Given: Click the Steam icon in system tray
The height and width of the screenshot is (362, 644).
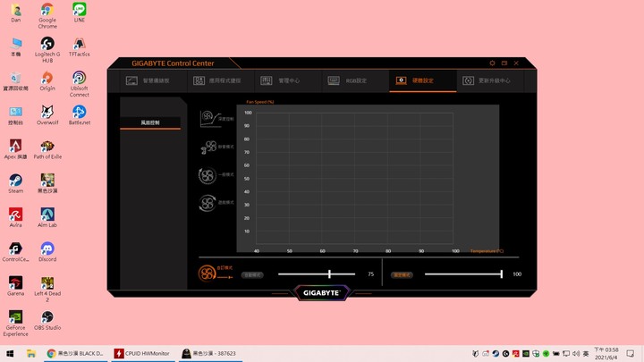Looking at the screenshot, I should (496, 353).
